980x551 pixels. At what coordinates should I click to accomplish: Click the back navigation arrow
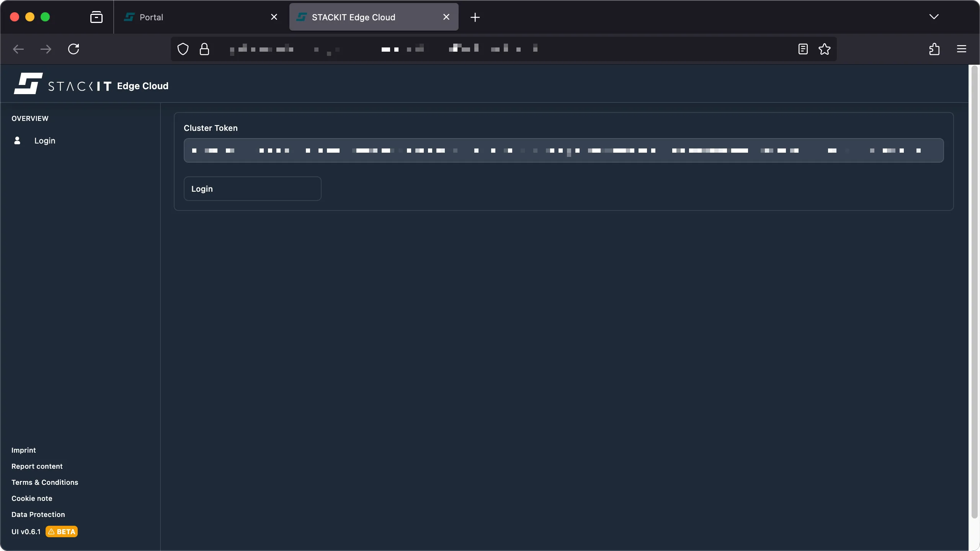18,49
